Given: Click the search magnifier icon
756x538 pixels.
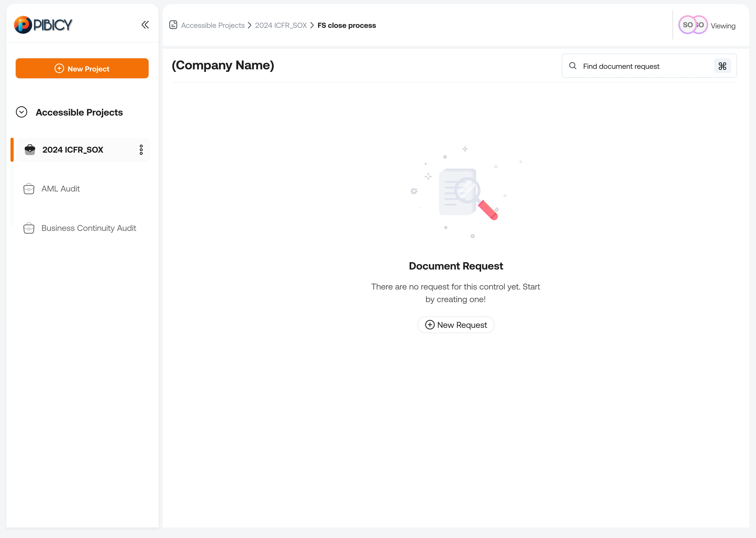Looking at the screenshot, I should click(x=573, y=66).
